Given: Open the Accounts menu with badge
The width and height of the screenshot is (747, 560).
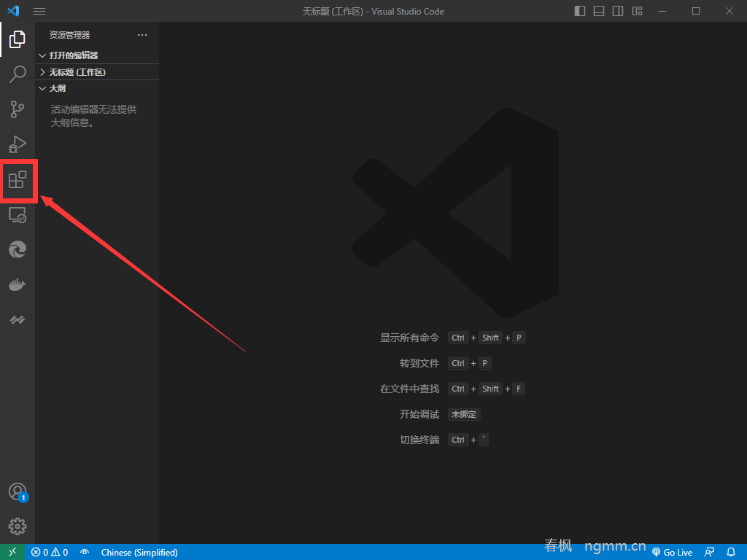Looking at the screenshot, I should pyautogui.click(x=18, y=492).
